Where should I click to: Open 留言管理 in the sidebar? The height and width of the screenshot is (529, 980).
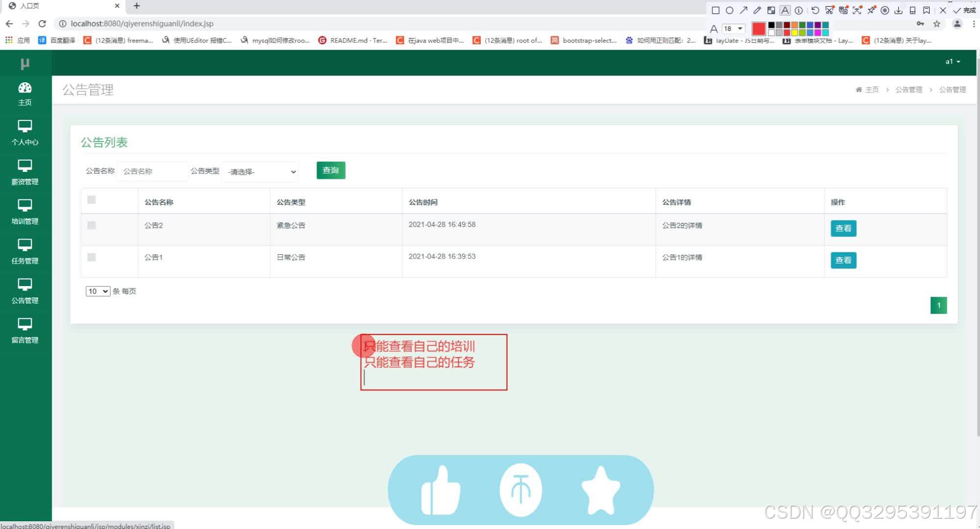coord(25,332)
